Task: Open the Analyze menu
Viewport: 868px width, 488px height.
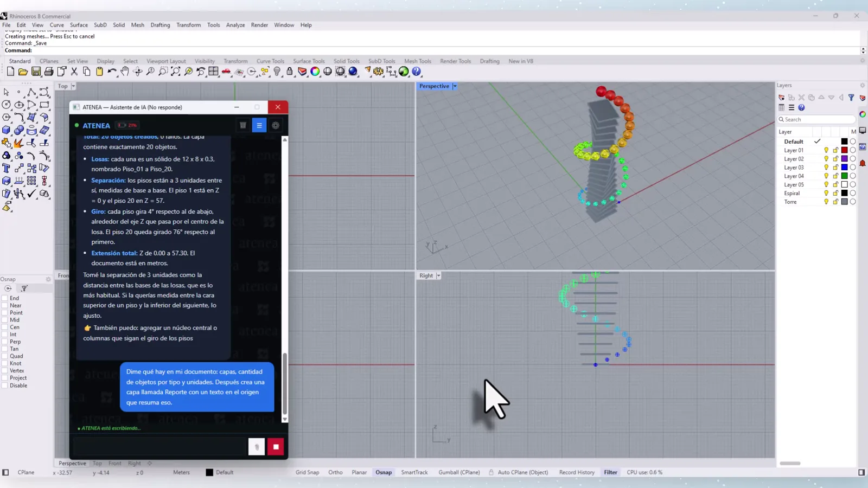Action: [x=235, y=25]
